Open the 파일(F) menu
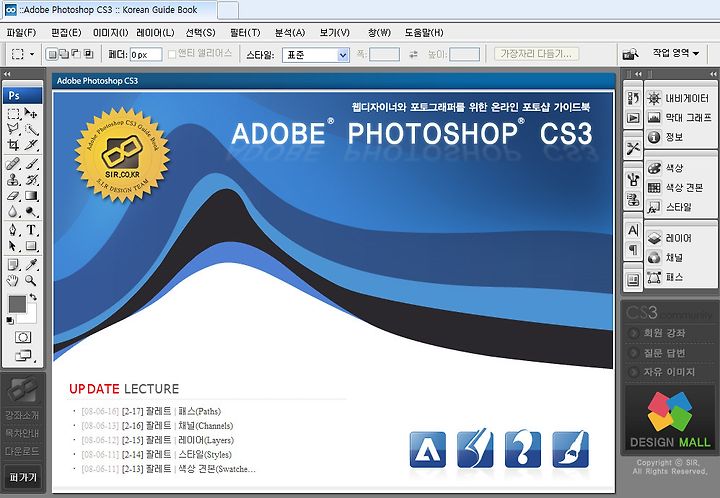Image resolution: width=720 pixels, height=498 pixels. pyautogui.click(x=21, y=33)
